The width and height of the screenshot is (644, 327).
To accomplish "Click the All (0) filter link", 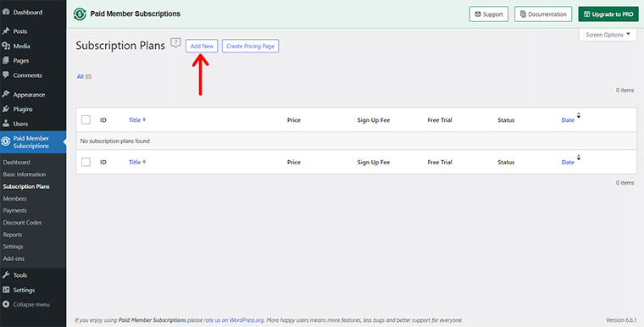I will tap(84, 76).
